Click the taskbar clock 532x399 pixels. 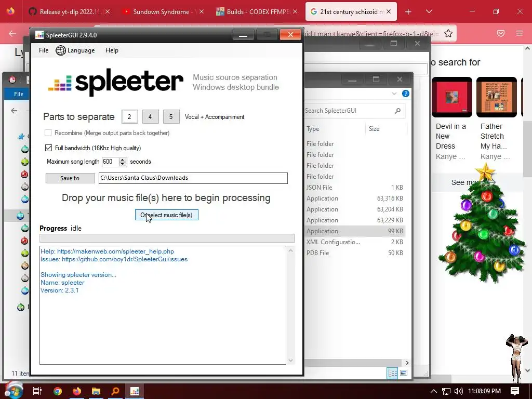point(484,391)
